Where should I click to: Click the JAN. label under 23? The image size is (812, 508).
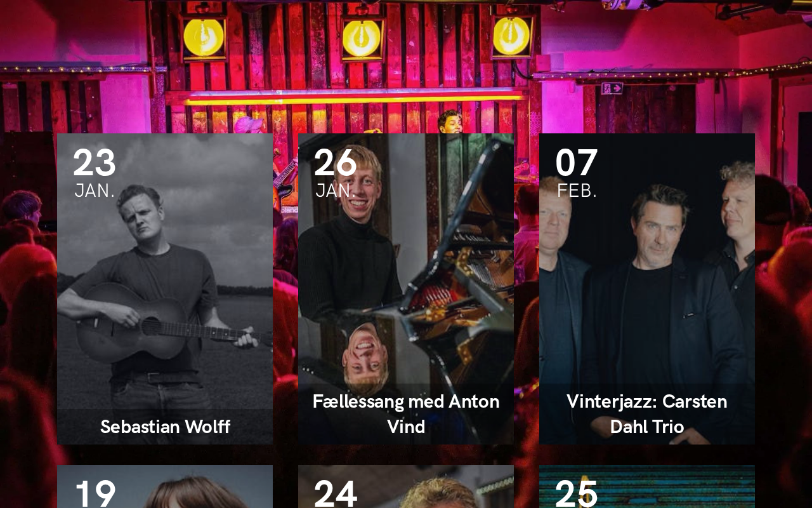point(95,190)
